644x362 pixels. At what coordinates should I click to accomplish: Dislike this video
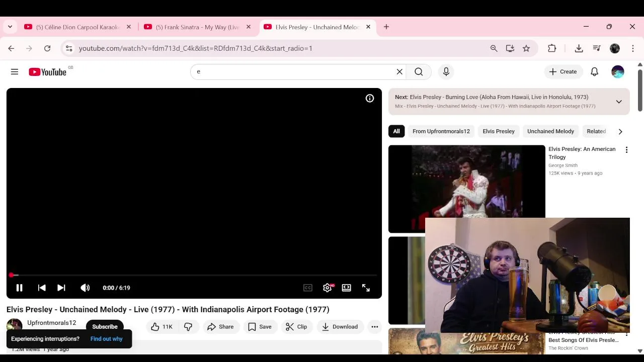click(188, 327)
